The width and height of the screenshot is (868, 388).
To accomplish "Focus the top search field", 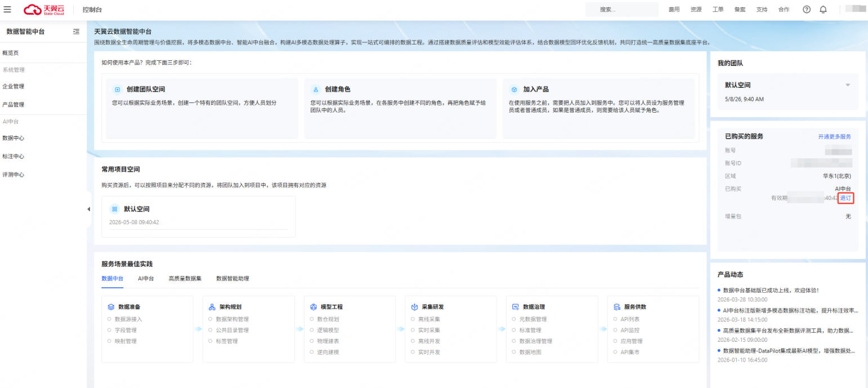I will [x=621, y=10].
